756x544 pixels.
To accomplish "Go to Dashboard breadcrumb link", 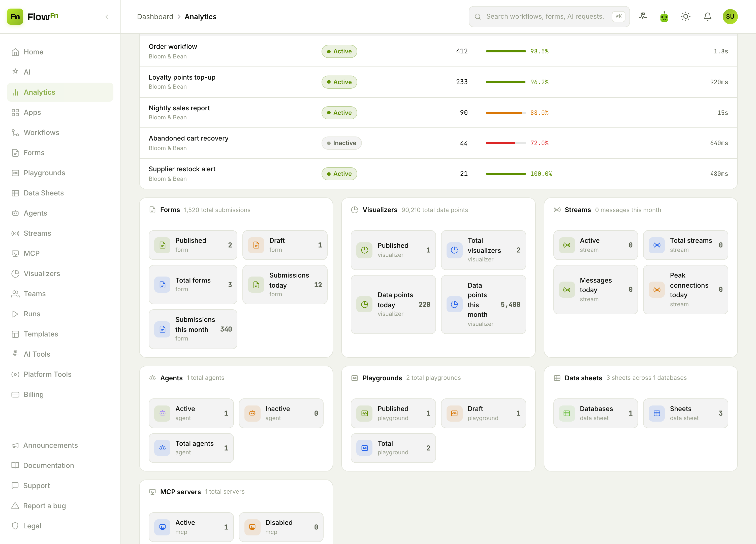I will pyautogui.click(x=155, y=17).
